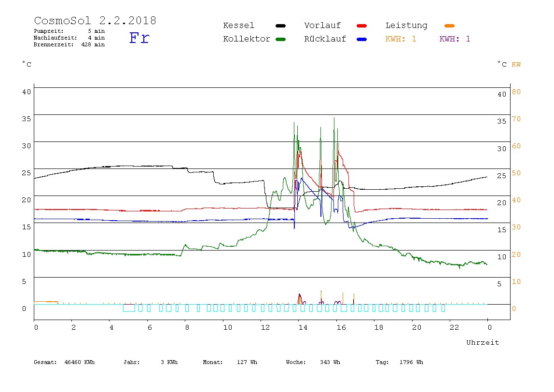This screenshot has height=392, width=554.
Task: Click the orange Leistung legend swatch
Action: [x=449, y=26]
